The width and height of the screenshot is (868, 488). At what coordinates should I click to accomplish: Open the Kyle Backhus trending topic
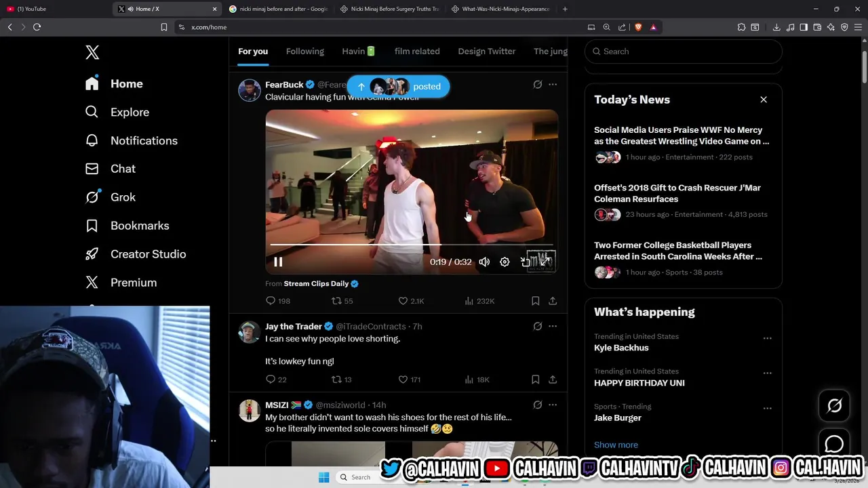click(621, 348)
